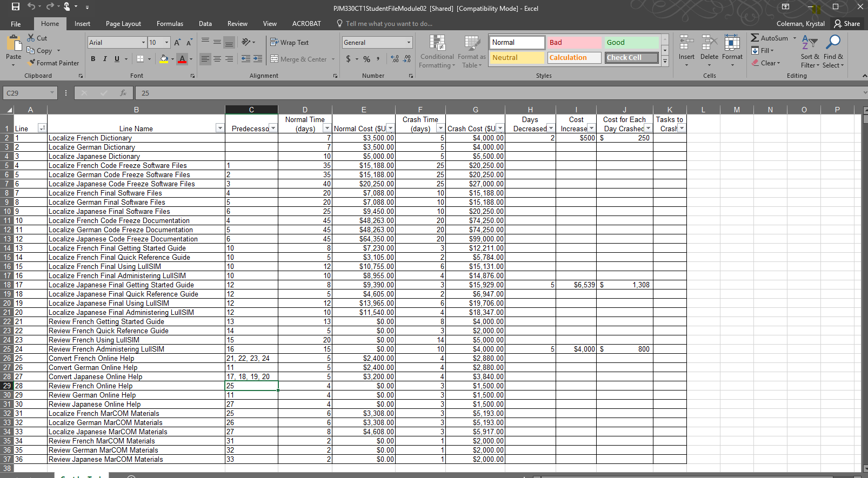The height and width of the screenshot is (478, 868).
Task: Click the Increase Indent icon
Action: click(258, 59)
